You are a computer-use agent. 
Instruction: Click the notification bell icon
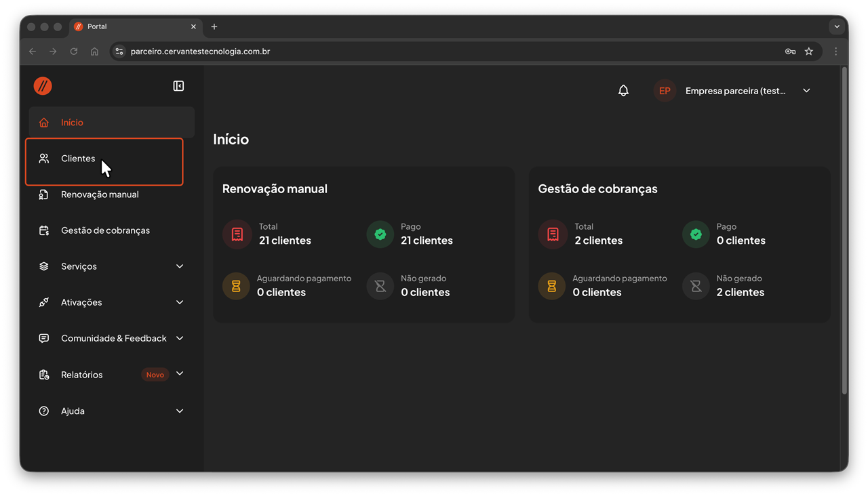pos(623,91)
